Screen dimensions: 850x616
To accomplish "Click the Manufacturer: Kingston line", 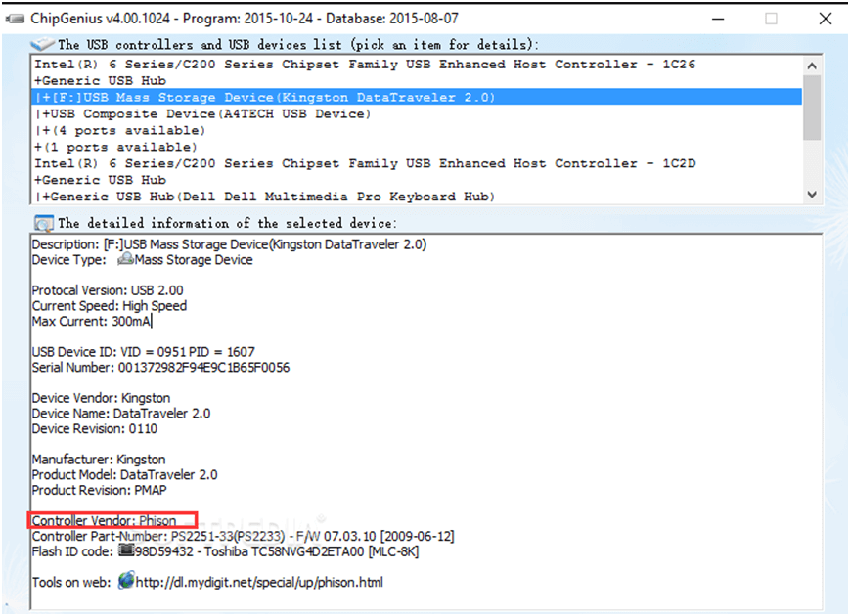I will [99, 460].
